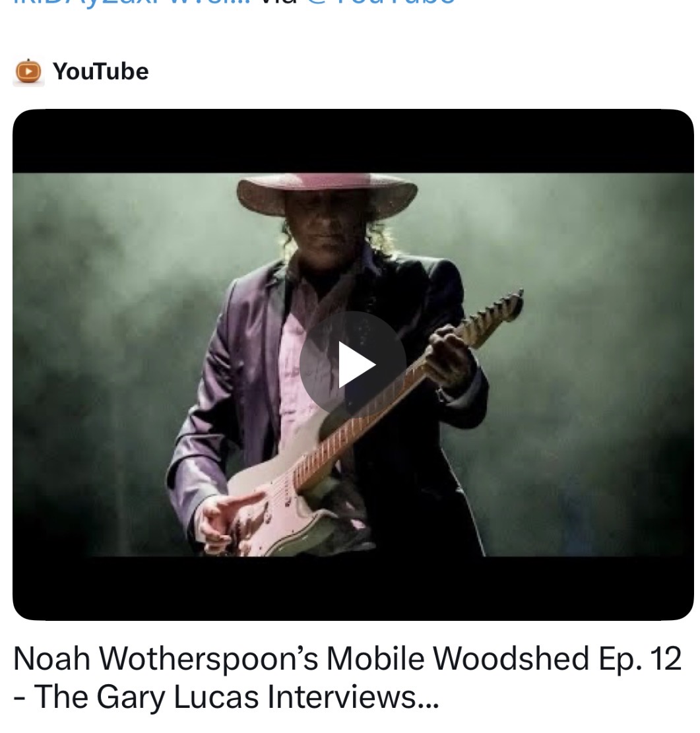Click the white play triangle

pos(356,365)
